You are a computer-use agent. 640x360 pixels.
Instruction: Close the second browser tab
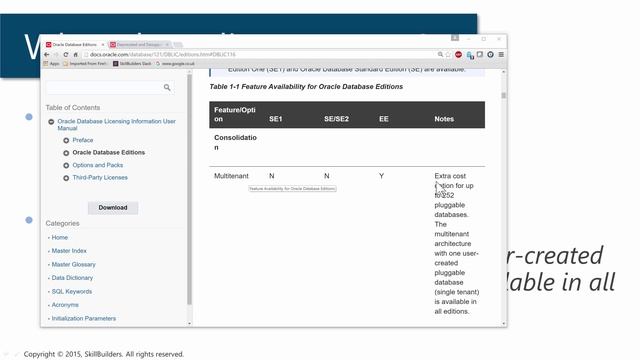[x=167, y=44]
